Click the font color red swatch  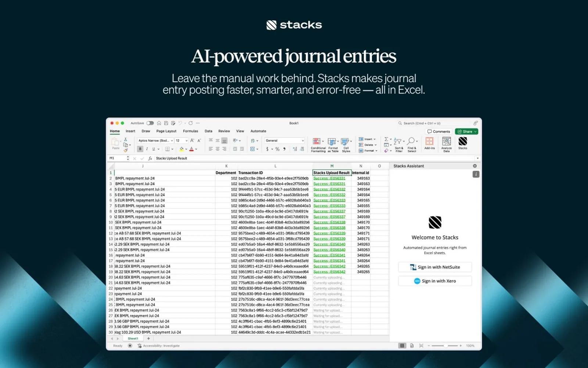[x=191, y=149]
